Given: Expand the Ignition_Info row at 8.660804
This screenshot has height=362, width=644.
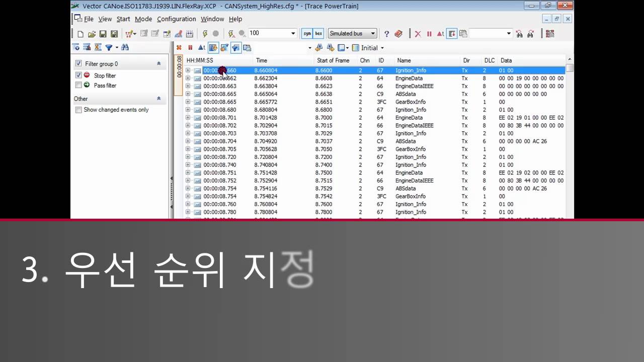Looking at the screenshot, I should (x=188, y=70).
